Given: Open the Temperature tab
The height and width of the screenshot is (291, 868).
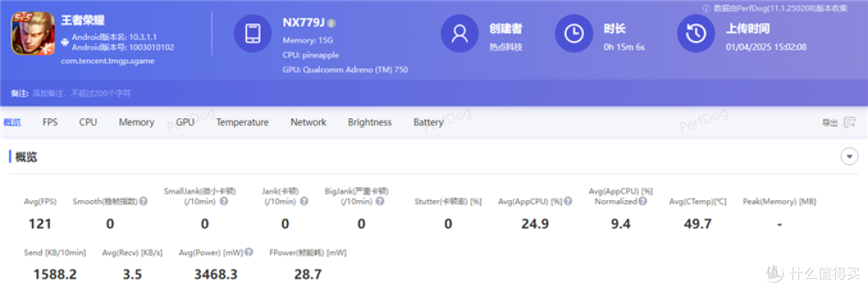Looking at the screenshot, I should [243, 122].
